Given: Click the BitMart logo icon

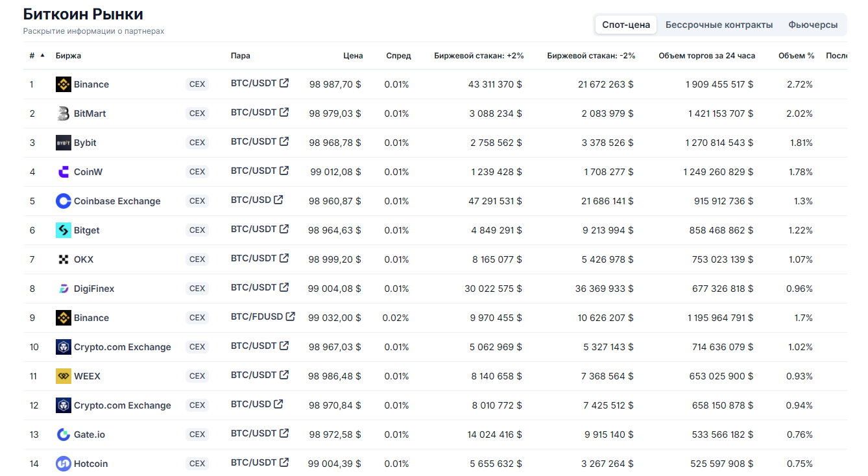Looking at the screenshot, I should (x=63, y=113).
